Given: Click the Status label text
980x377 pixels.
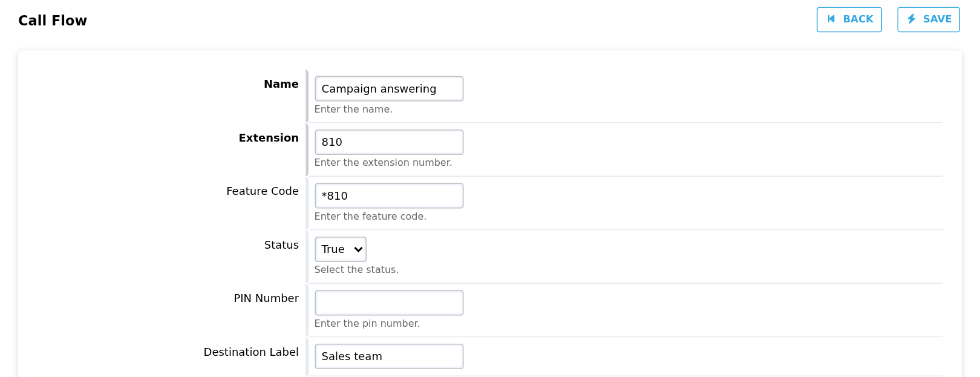Looking at the screenshot, I should (x=281, y=245).
